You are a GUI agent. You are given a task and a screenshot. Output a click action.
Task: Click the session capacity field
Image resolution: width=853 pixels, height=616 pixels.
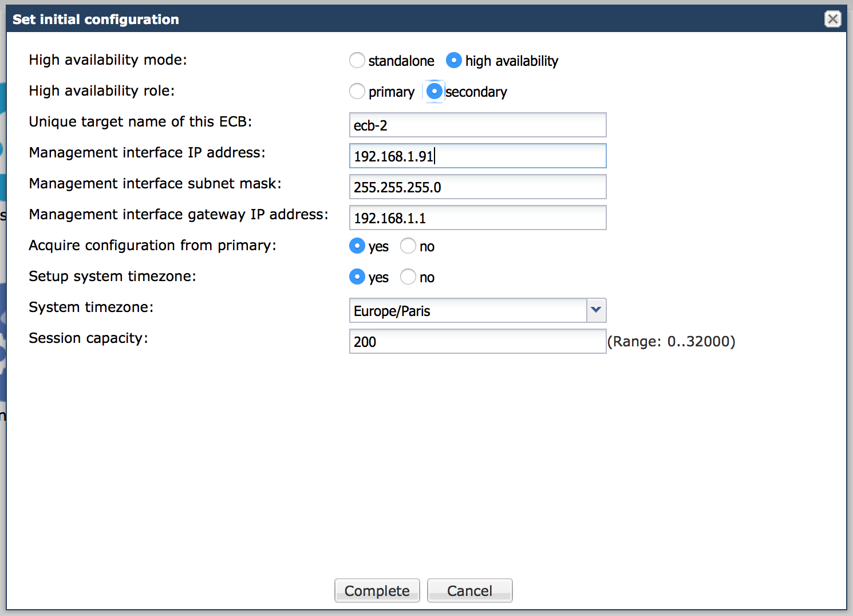(x=477, y=341)
